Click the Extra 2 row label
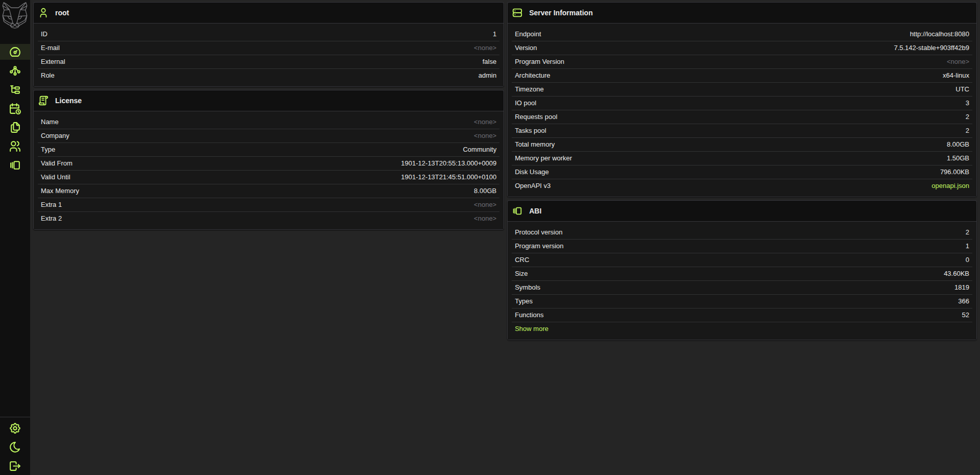 [x=51, y=219]
